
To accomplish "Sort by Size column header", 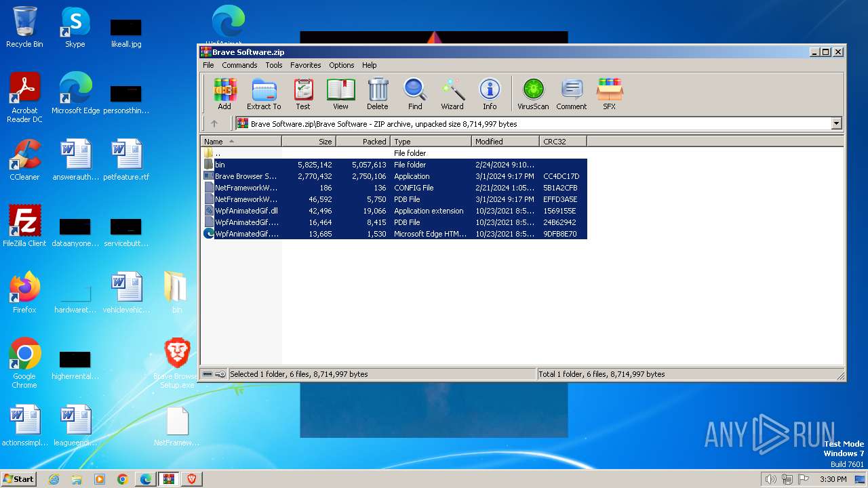I will coord(309,142).
